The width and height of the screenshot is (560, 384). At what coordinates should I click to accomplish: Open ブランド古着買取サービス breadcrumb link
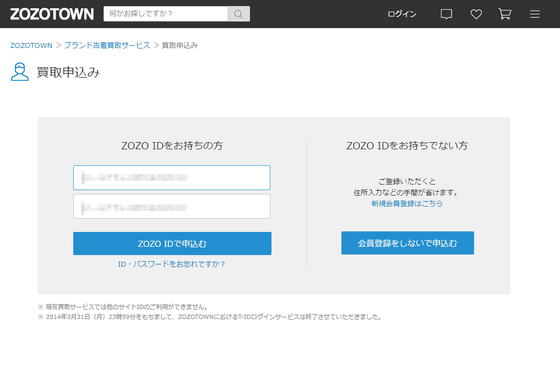(107, 45)
